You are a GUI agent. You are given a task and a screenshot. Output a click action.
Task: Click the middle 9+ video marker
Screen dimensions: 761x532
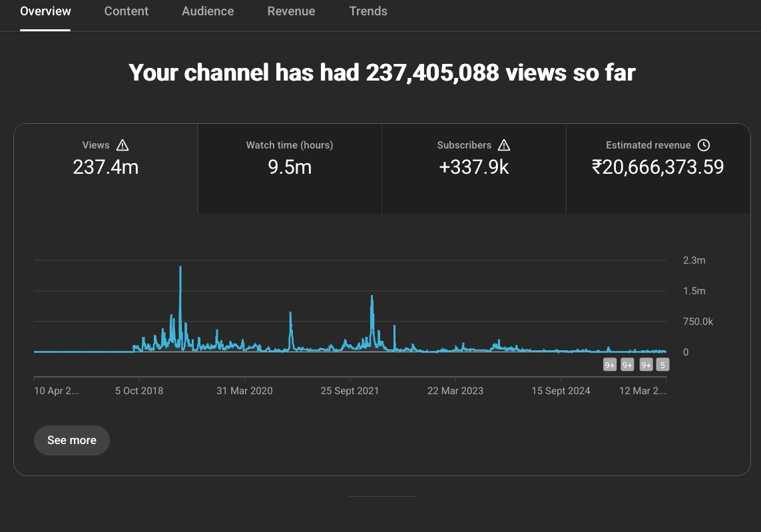click(x=627, y=365)
